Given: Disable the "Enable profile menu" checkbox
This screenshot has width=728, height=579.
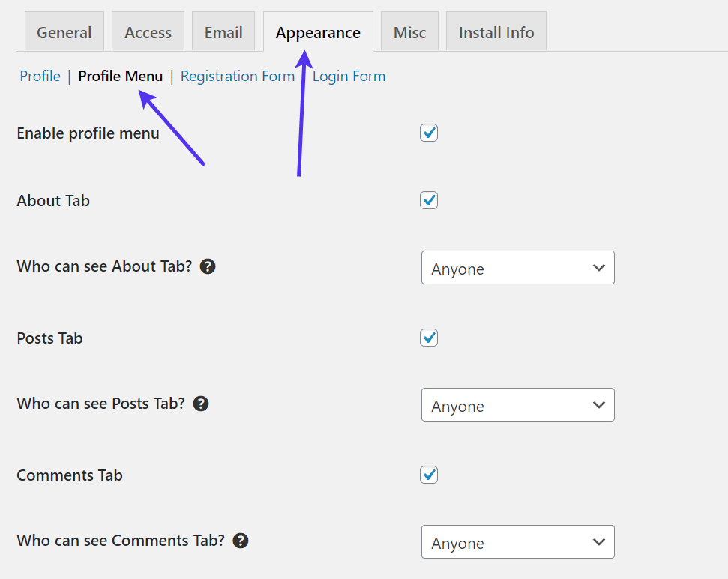Looking at the screenshot, I should (x=428, y=133).
